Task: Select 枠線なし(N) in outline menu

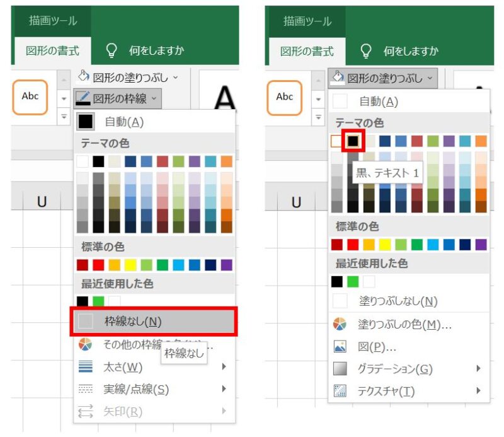Action: pyautogui.click(x=154, y=321)
